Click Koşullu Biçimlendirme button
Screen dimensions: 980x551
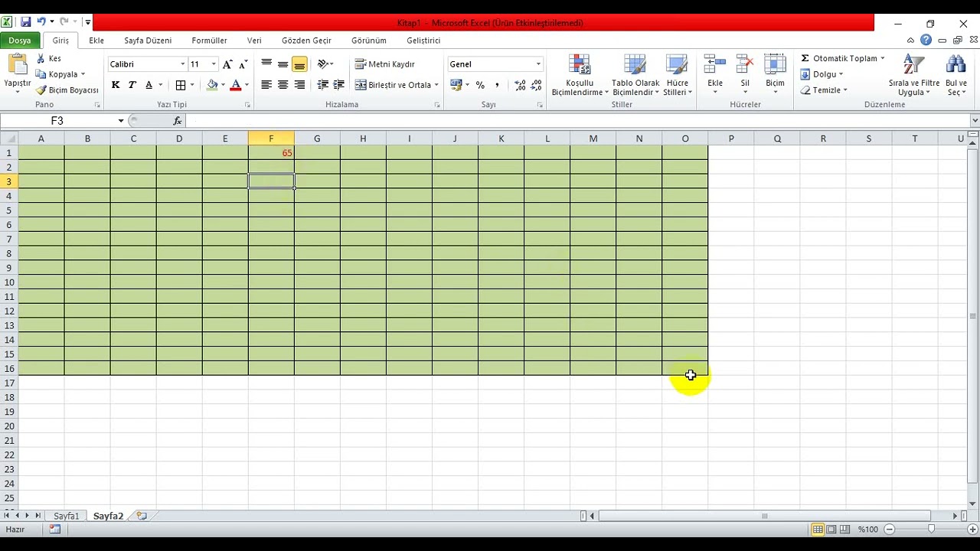pos(580,75)
